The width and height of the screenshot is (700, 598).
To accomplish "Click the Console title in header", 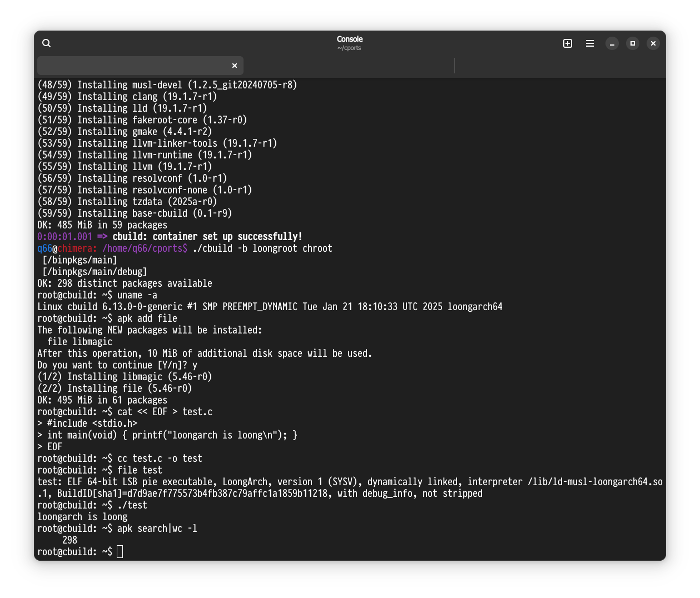I will (349, 39).
